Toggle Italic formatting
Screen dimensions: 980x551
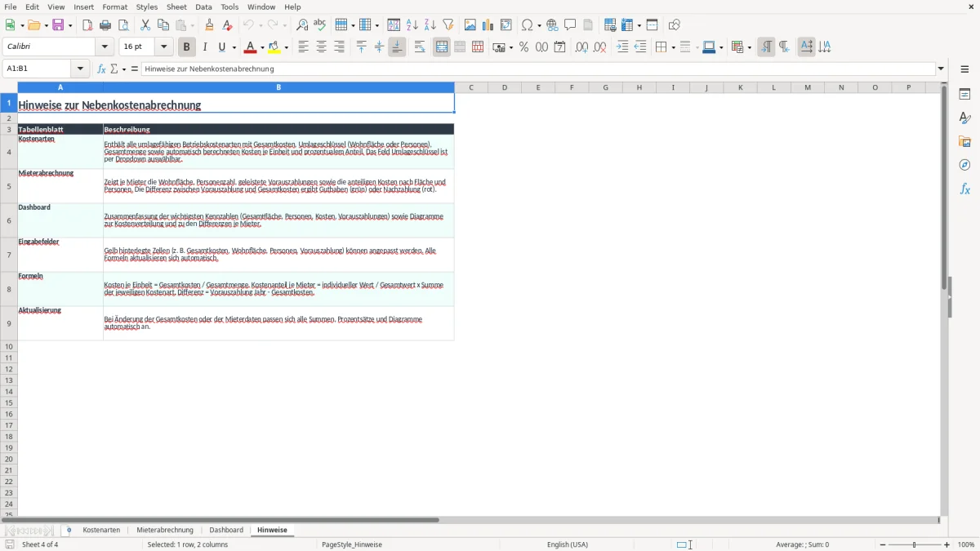tap(205, 47)
